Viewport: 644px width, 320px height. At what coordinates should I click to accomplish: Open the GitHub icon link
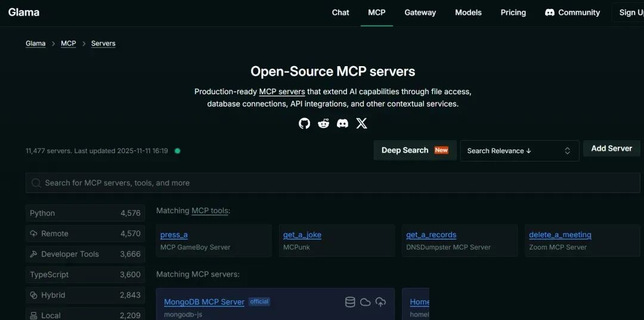(304, 123)
